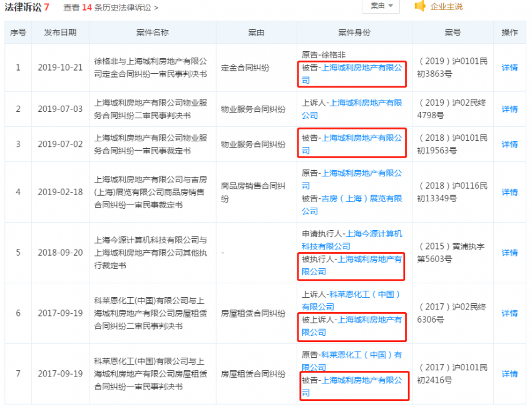Viewport: 532px width, 409px height.
Task: Click appellant 上海城利房地产有限公司 in row 2
Action: point(352,109)
